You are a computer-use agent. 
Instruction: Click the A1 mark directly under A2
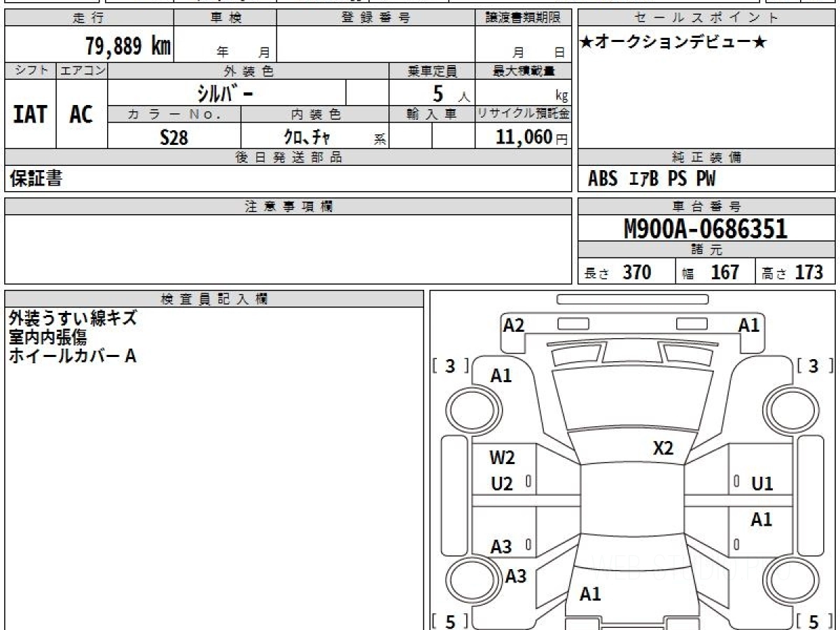(501, 376)
